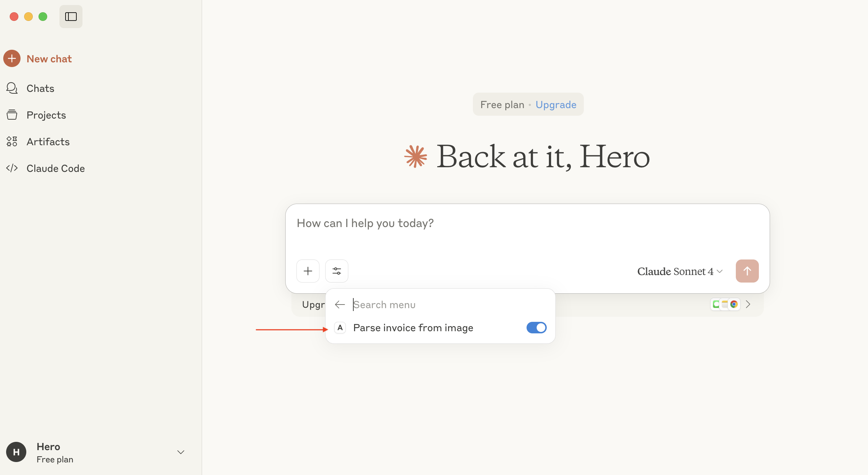Screen dimensions: 868x475
Task: Open search and tools sliders icon
Action: (337, 271)
